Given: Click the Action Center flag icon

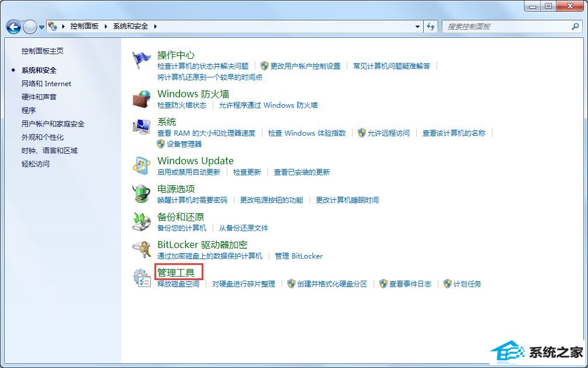Looking at the screenshot, I should 142,61.
